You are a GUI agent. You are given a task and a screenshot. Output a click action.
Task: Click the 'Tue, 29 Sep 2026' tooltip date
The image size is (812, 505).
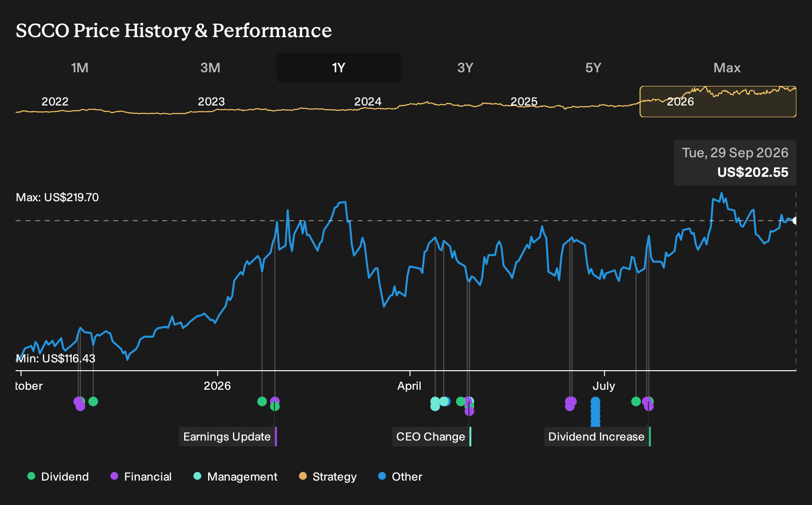(x=735, y=153)
